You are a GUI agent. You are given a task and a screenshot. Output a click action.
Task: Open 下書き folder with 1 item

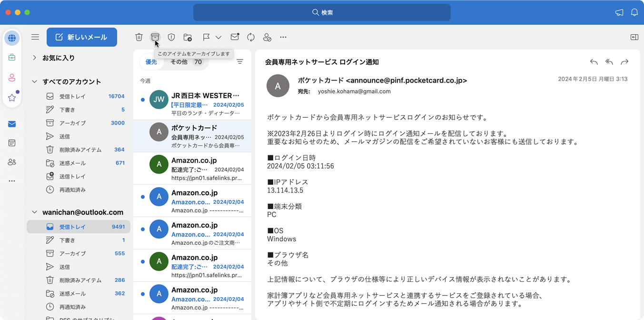79,240
